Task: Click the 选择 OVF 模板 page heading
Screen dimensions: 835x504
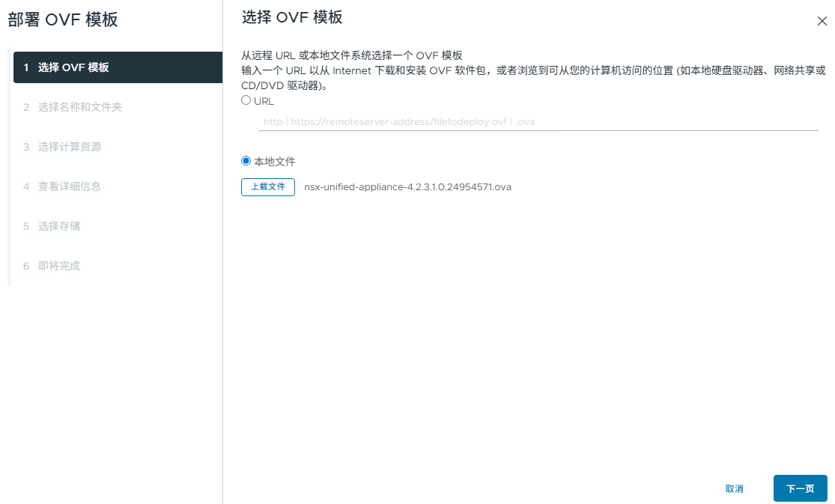Action: point(292,17)
